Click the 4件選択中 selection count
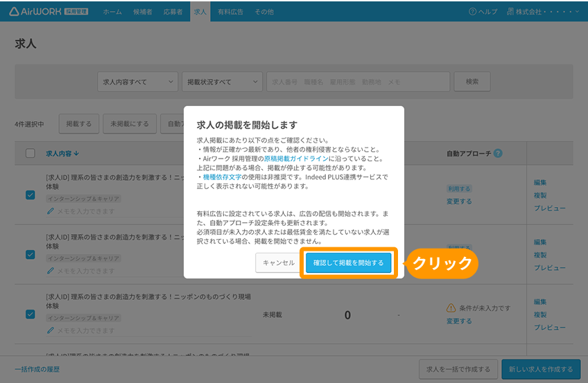 (x=29, y=124)
